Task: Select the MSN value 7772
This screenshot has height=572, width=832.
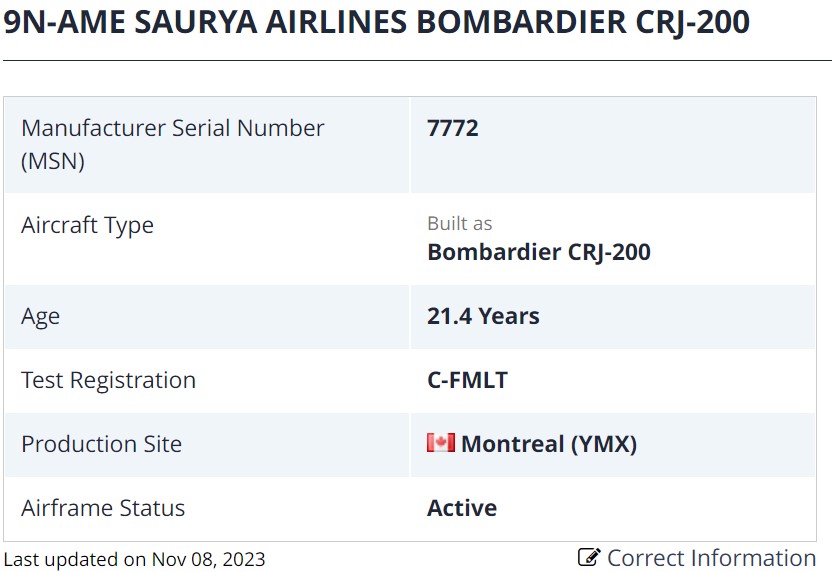Action: [453, 128]
